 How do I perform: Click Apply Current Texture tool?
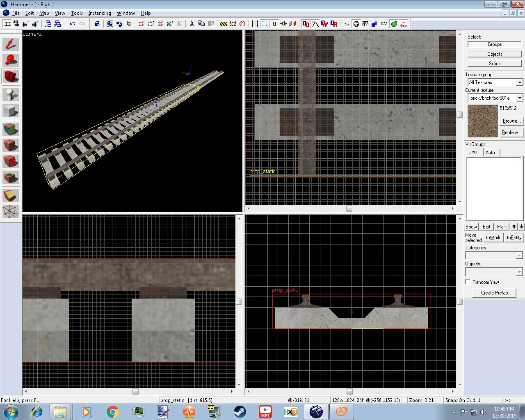point(11,145)
